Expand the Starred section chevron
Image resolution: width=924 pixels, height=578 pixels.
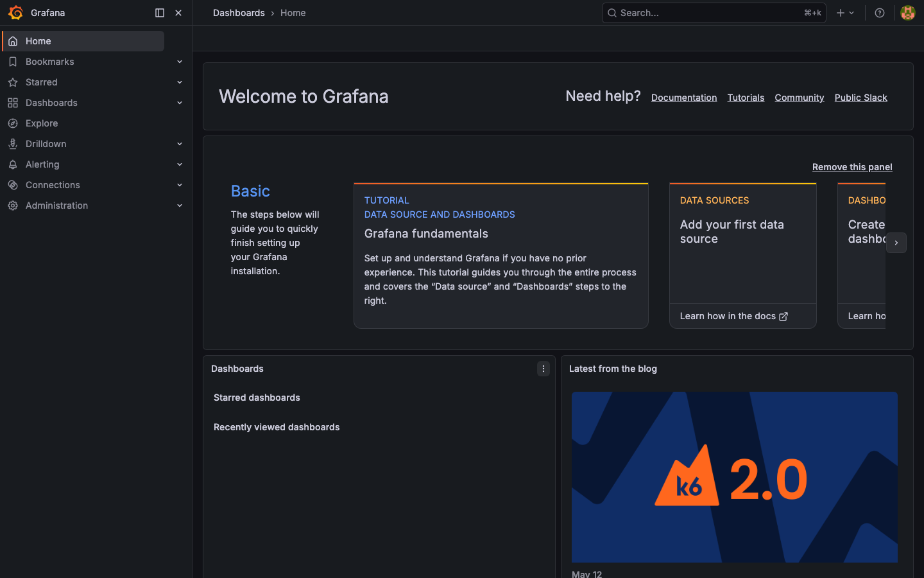[180, 82]
